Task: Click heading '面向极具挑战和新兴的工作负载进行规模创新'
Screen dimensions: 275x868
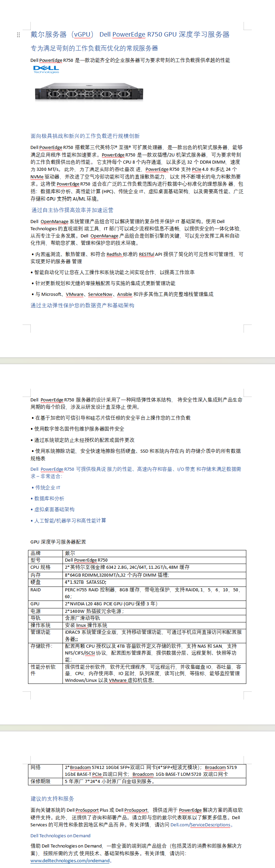Action: tap(85, 136)
